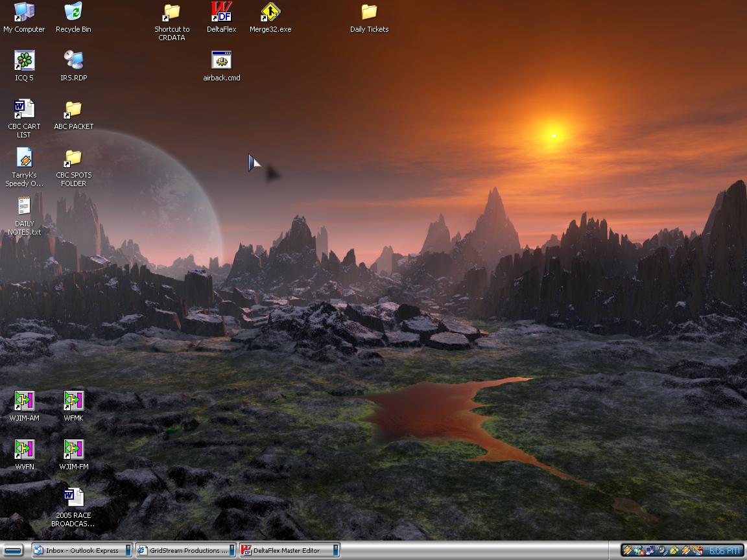Screen dimensions: 747x560
Task: Select the 2005 RACE BROADCAS... Word document
Action: (73, 498)
